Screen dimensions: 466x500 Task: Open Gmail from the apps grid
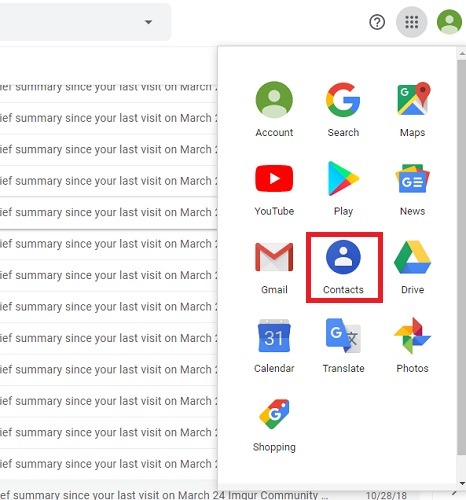coord(274,267)
